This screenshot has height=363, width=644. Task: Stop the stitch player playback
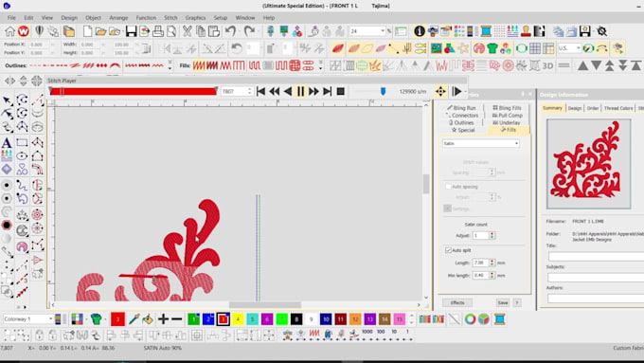point(341,91)
